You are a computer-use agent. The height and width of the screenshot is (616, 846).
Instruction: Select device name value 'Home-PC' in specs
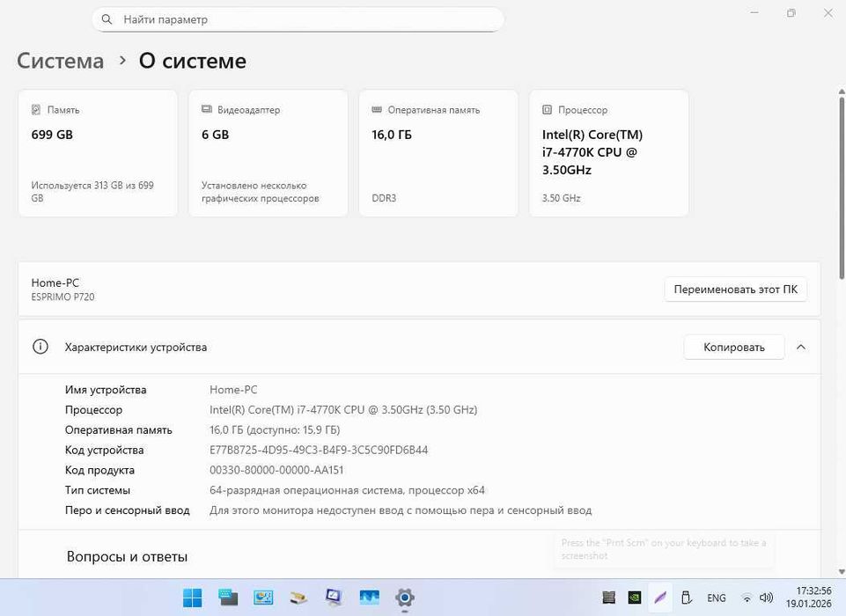233,390
